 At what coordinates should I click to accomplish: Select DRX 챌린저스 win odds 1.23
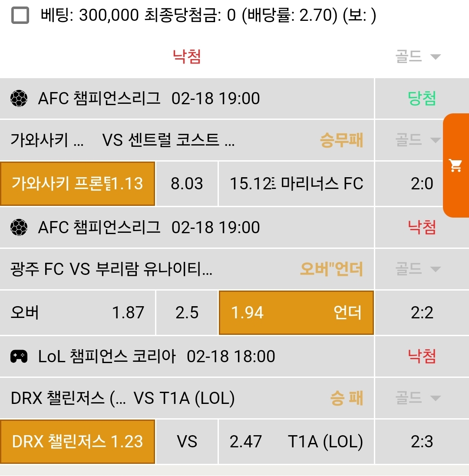tap(77, 442)
